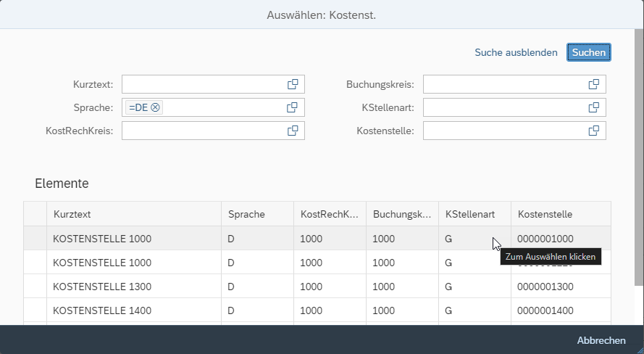Click the =DE token text
Screen dimensions: 644x354
pos(138,107)
